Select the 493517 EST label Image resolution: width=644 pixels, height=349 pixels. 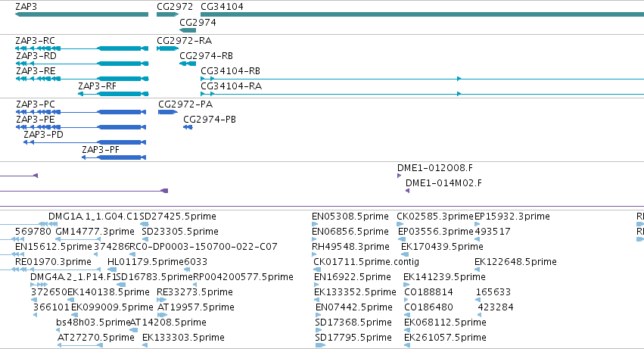[x=493, y=232]
